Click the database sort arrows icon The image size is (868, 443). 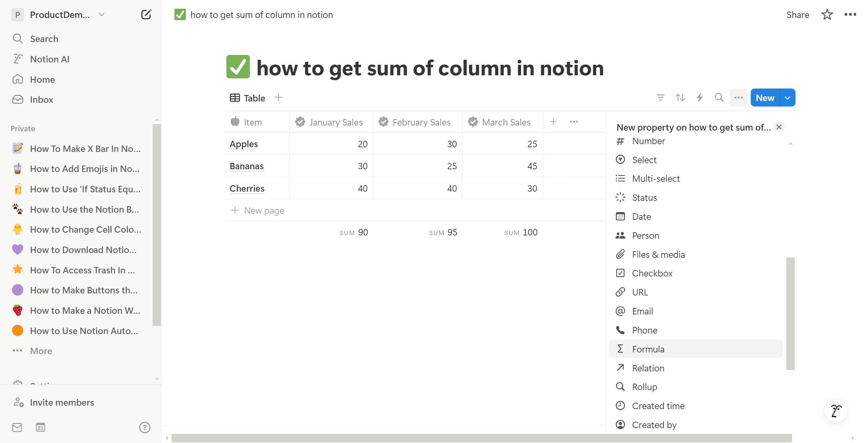click(680, 98)
